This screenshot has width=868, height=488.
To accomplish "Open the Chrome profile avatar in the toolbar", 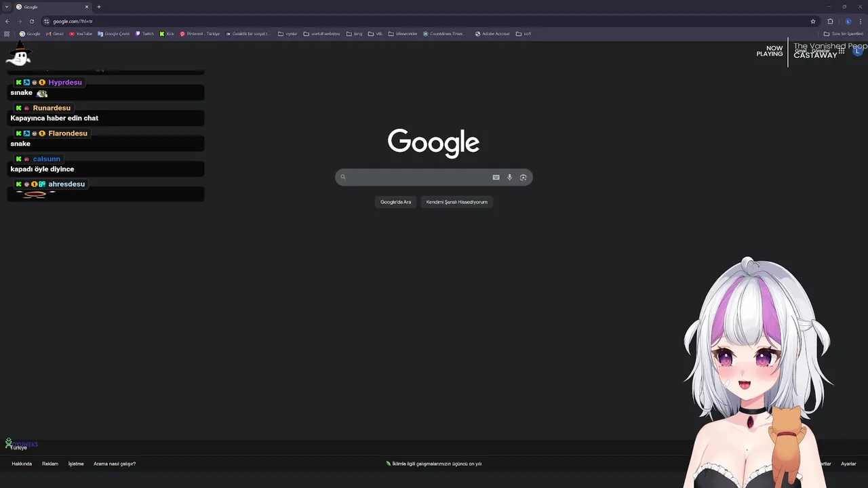I will [848, 21].
